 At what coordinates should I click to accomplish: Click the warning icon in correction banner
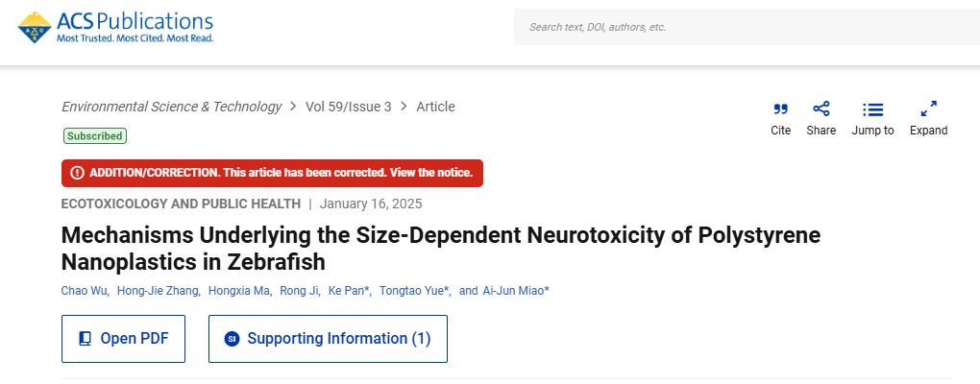click(77, 173)
